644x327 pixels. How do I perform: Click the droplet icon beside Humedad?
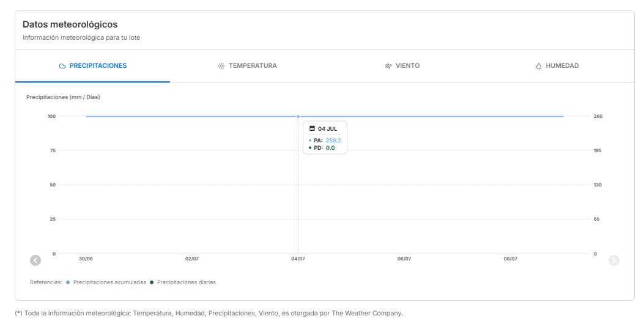pos(538,66)
